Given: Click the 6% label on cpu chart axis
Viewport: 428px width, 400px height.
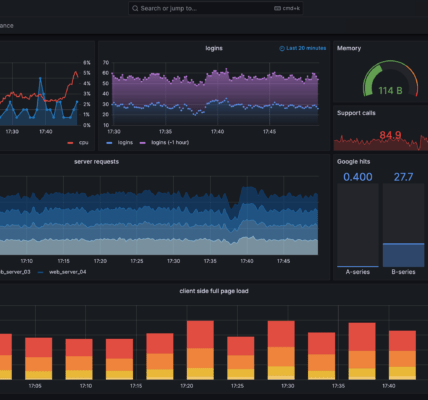Looking at the screenshot, I should [87, 63].
